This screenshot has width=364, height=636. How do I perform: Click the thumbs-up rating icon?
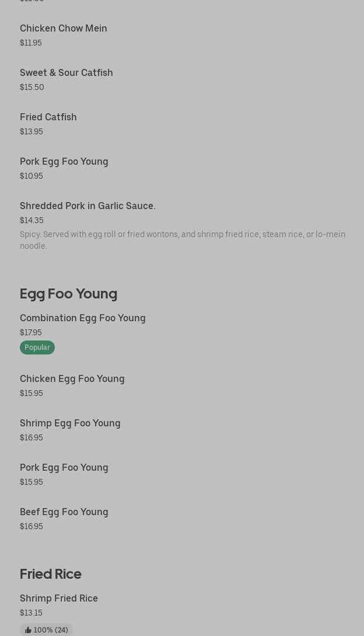click(28, 630)
